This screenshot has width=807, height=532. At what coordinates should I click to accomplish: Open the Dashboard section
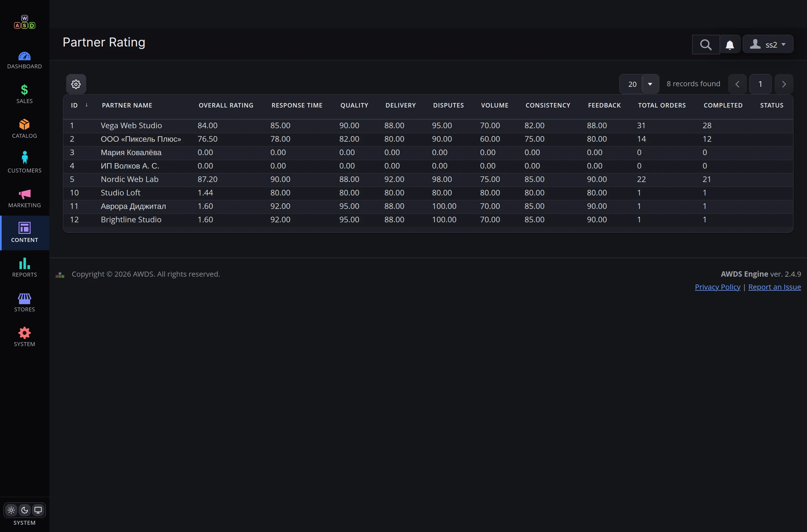[24, 60]
